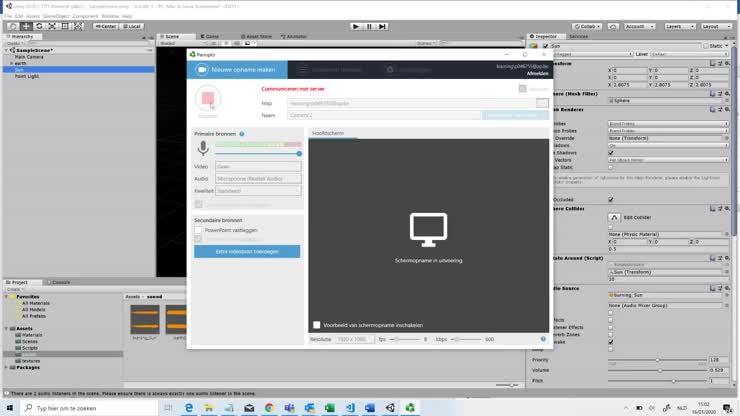Expand the Packages folder in Project
This screenshot has width=740, height=416.
click(x=7, y=367)
